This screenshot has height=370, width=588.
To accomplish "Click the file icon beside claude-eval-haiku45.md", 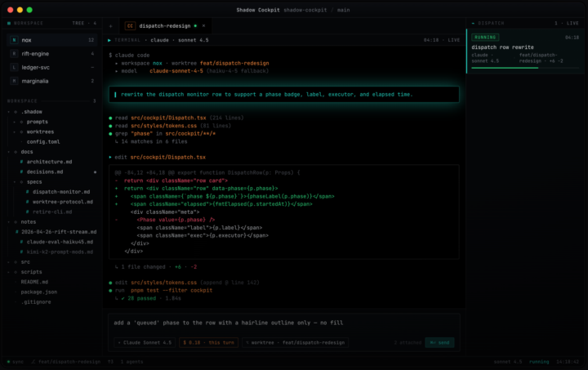I will pos(21,242).
